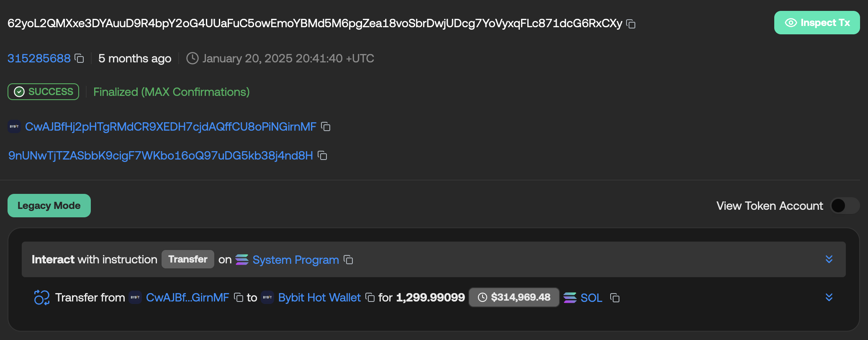868x340 pixels.
Task: Switch to Legacy Mode
Action: 49,206
